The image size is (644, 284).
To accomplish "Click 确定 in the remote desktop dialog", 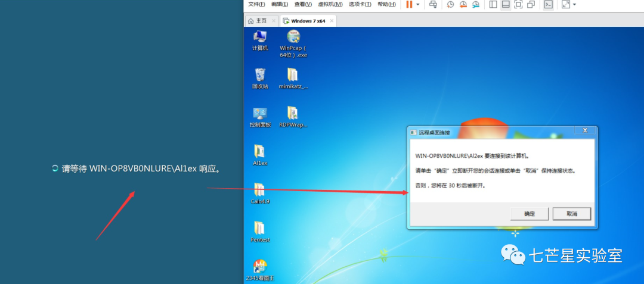I will point(530,214).
